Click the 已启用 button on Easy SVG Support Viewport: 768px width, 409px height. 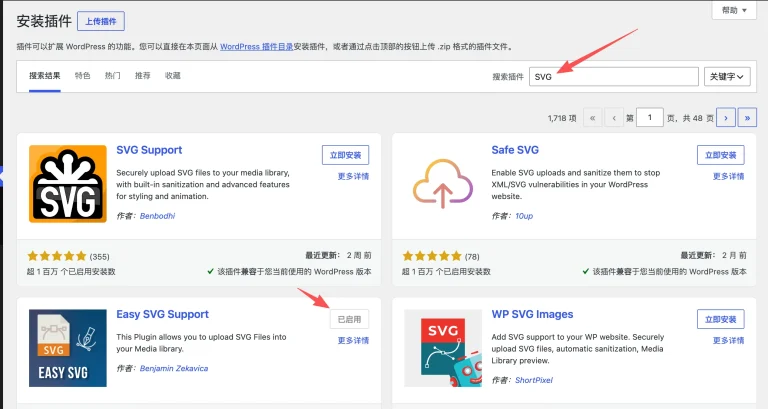(x=349, y=319)
